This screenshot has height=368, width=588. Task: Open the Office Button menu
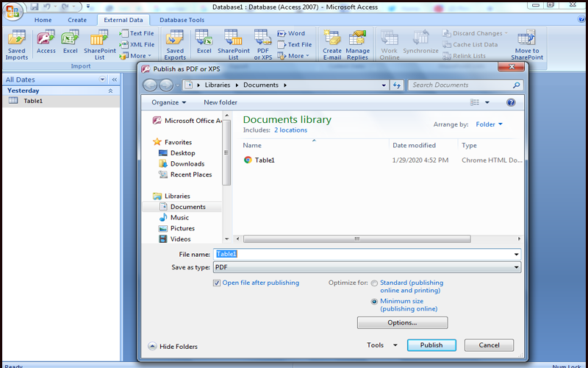(12, 12)
